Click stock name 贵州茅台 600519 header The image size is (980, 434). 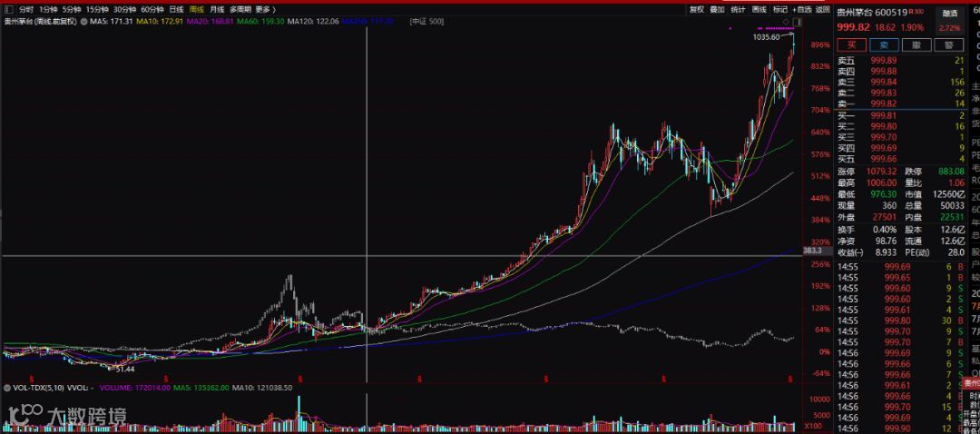(x=873, y=12)
